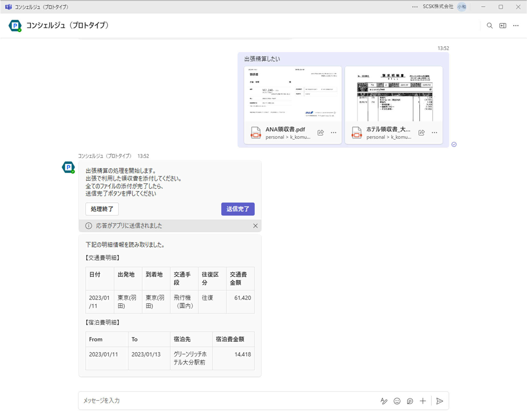
Task: Click the plus icon to attach content
Action: coord(423,401)
